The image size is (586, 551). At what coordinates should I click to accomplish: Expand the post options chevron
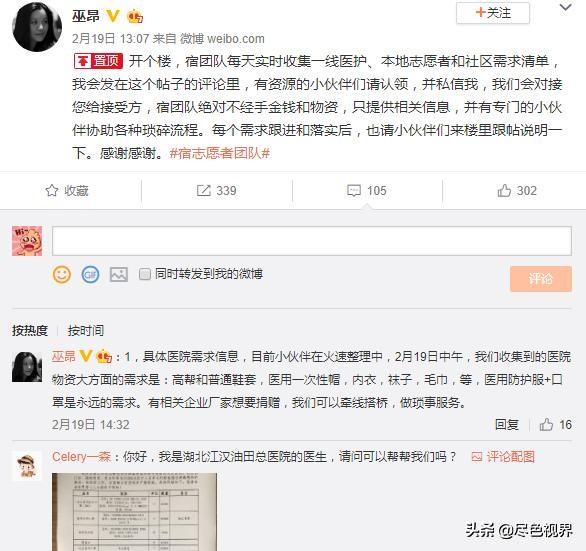coord(566,7)
